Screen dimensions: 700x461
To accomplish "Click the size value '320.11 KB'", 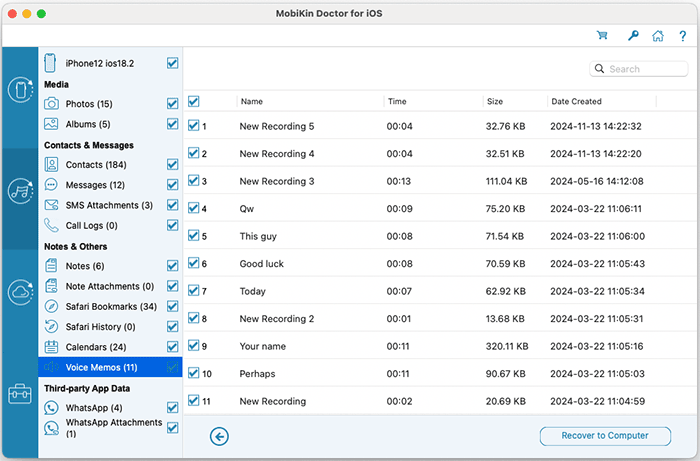I will coord(507,346).
